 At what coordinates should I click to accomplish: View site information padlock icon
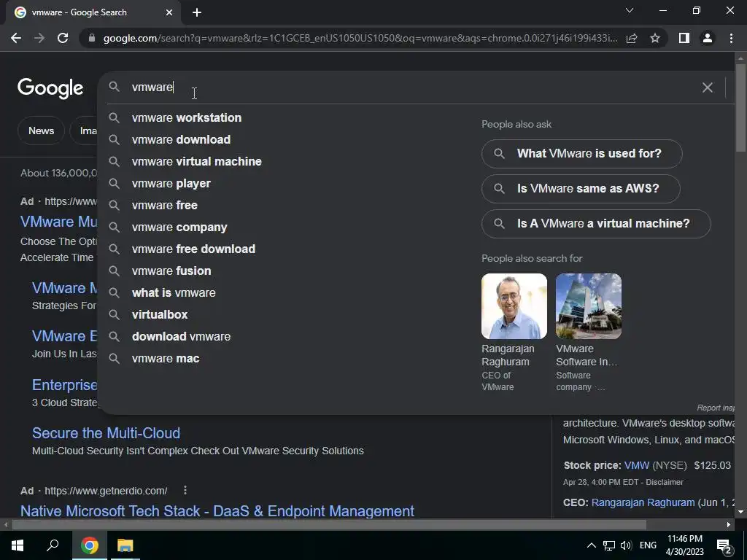[x=92, y=38]
